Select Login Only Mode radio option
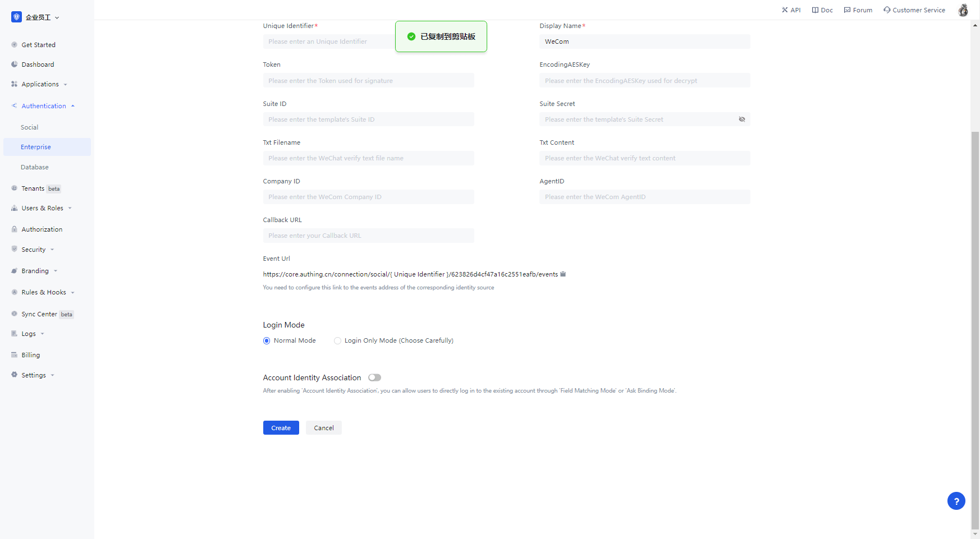This screenshot has width=980, height=539. 337,341
